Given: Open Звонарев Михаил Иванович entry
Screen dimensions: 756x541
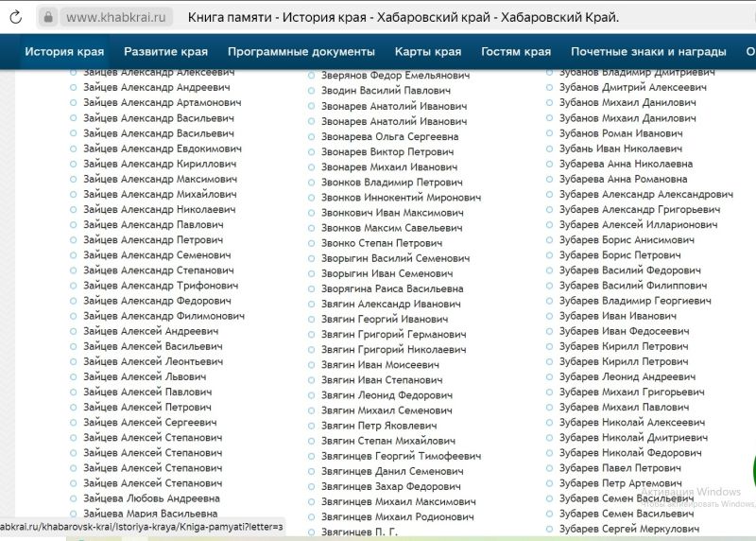Looking at the screenshot, I should [389, 167].
